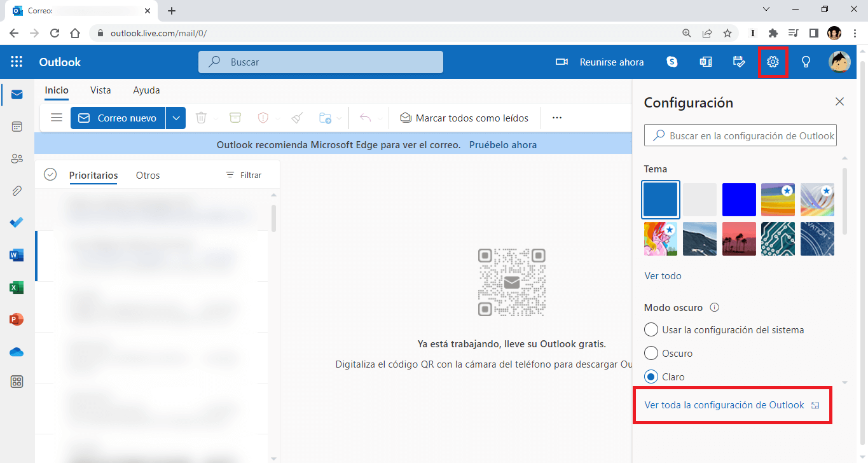This screenshot has width=868, height=463.
Task: Show the Otros inbox tab
Action: pos(148,175)
